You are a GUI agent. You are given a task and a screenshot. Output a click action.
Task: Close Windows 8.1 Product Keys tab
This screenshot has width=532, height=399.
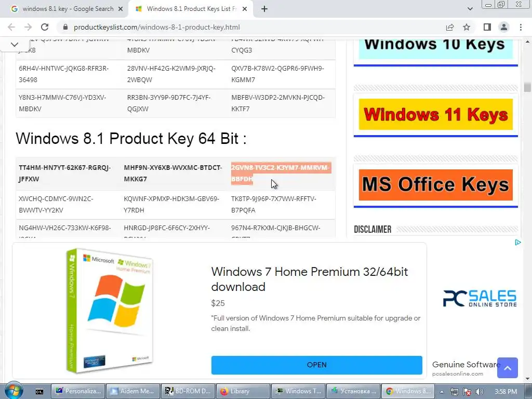pyautogui.click(x=245, y=9)
